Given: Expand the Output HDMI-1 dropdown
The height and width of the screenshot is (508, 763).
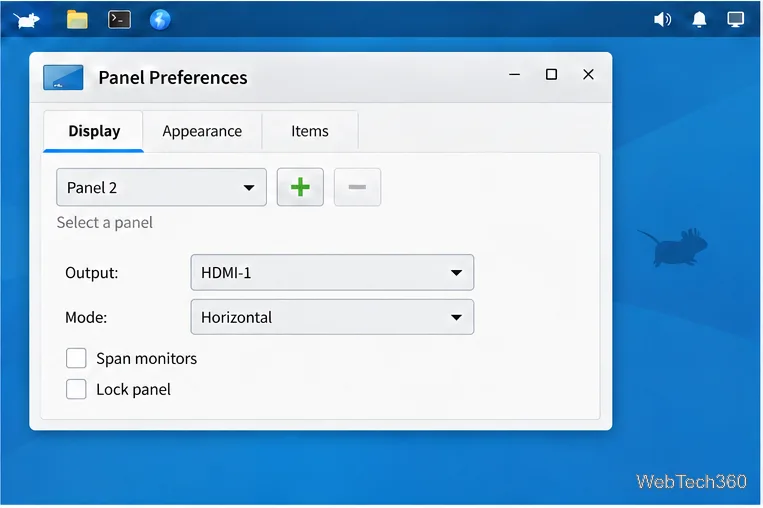Looking at the screenshot, I should (332, 272).
